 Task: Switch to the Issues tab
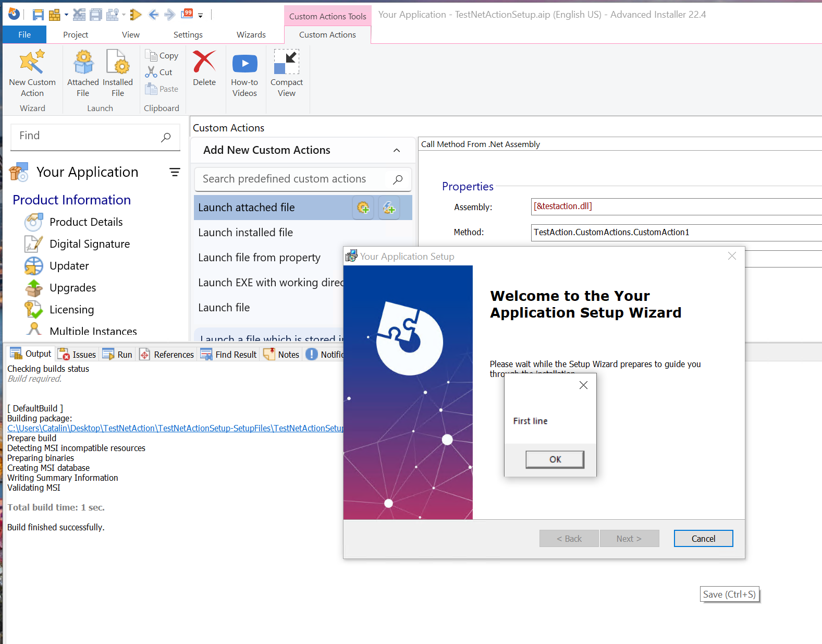click(77, 355)
